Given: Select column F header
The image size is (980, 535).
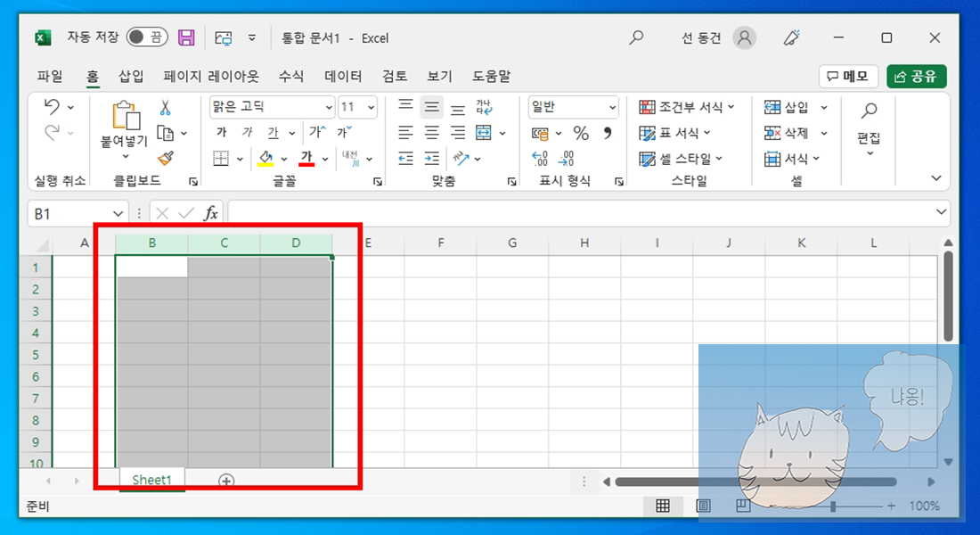Looking at the screenshot, I should click(x=441, y=243).
